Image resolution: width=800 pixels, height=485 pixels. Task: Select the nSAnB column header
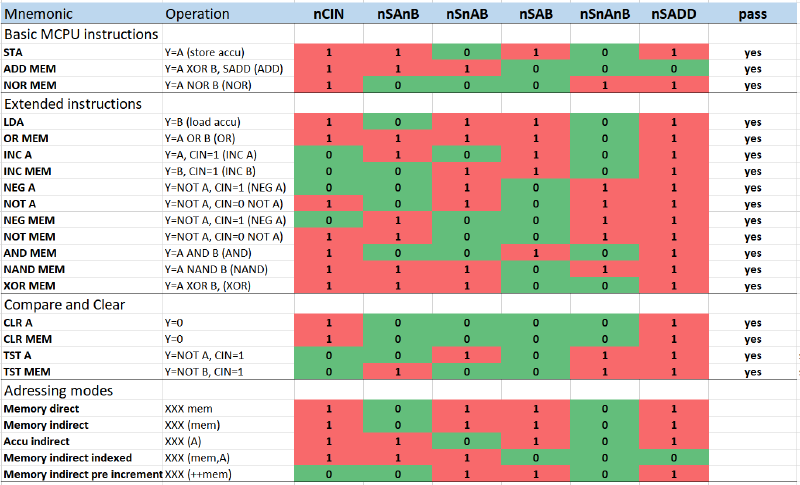[x=397, y=15]
